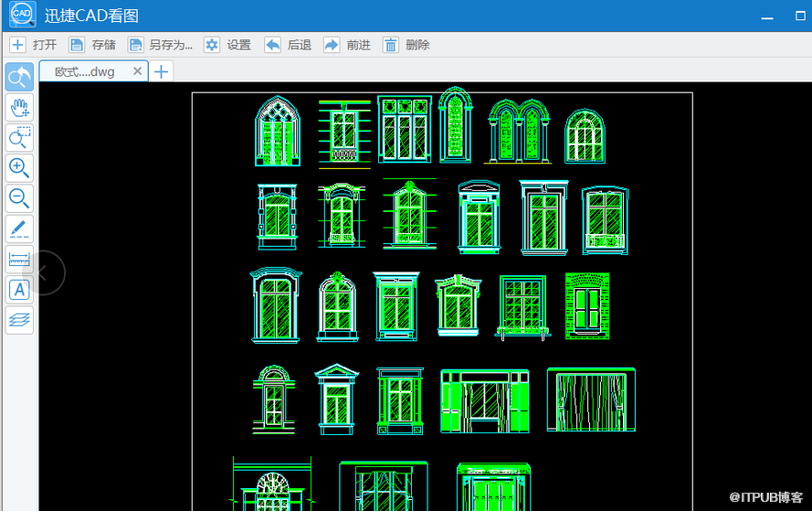Open the layers panel icon
The width and height of the screenshot is (812, 511).
coord(20,320)
